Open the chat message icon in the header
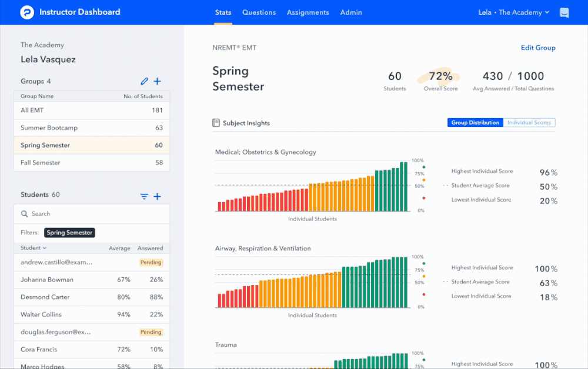Viewport: 588px width, 369px height. [x=564, y=13]
